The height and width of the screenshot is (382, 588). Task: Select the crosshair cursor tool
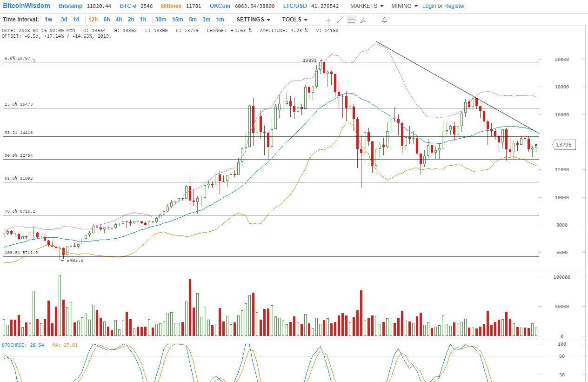coord(328,20)
